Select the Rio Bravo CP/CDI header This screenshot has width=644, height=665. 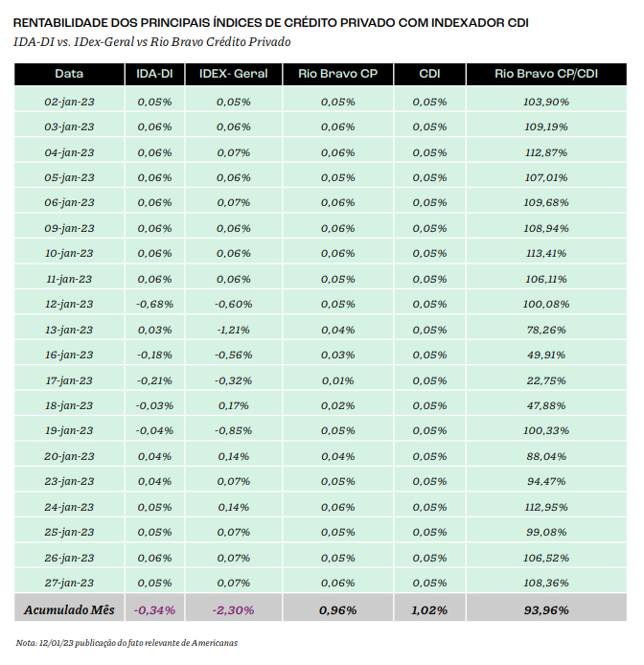tap(546, 74)
